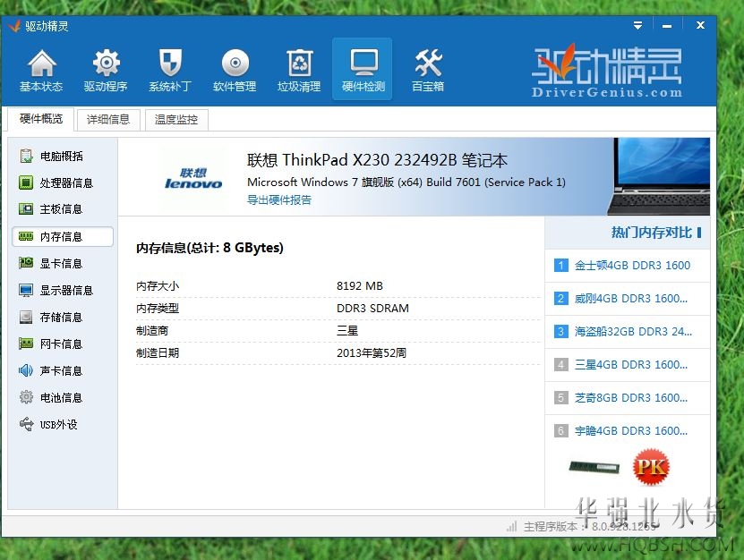744x560 pixels.
Task: Open the 三星4GB DDR3 1600 link
Action: click(631, 365)
